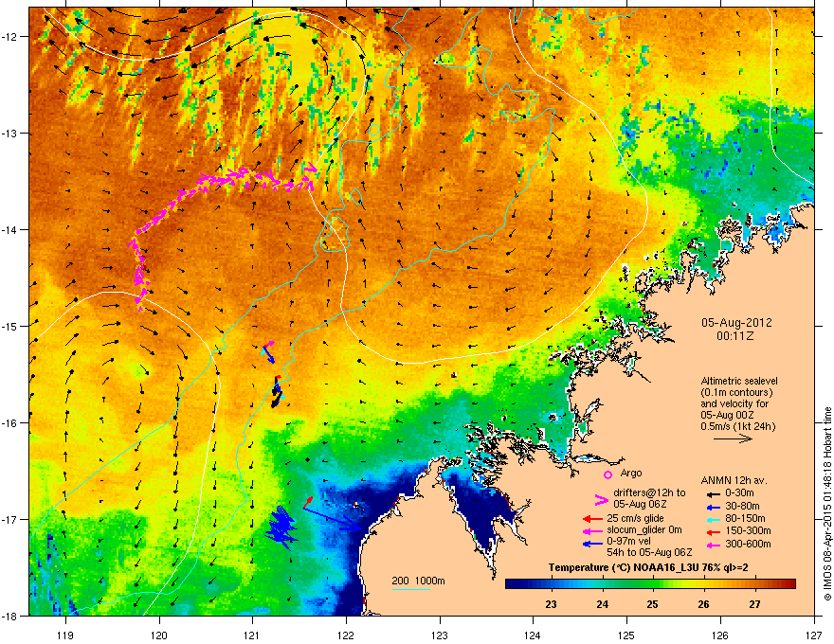Click the 0.5m/s velocity scale arrow
This screenshot has height=644, width=834.
pyautogui.click(x=733, y=438)
